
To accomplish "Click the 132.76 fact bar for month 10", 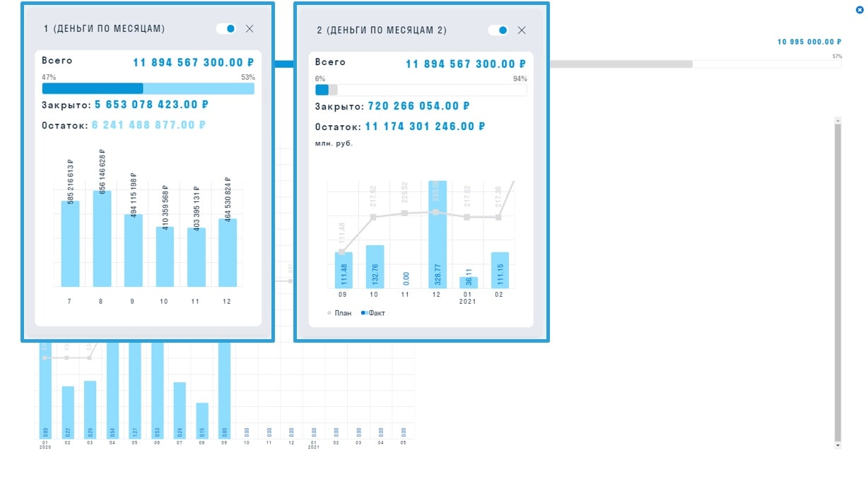I will click(375, 266).
